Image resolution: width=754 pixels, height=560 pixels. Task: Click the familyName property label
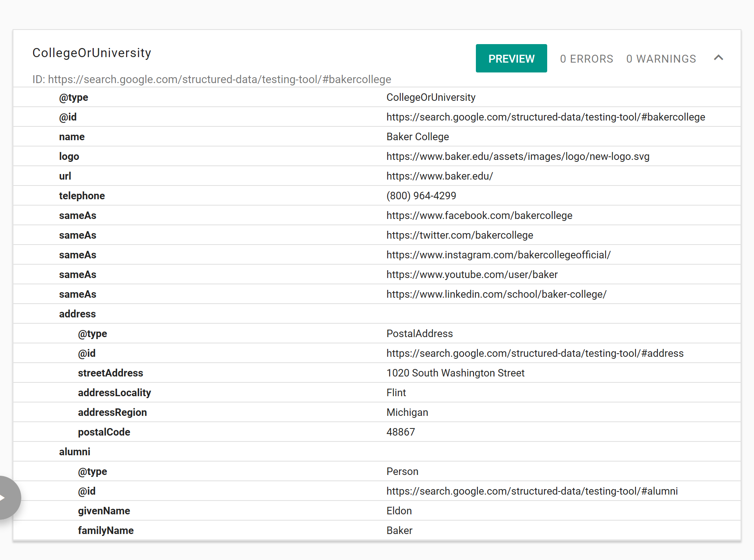106,530
